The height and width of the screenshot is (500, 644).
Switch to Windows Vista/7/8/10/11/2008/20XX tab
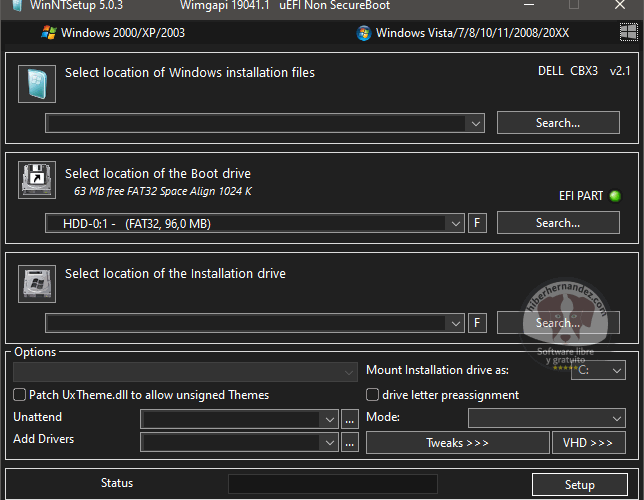pos(462,33)
